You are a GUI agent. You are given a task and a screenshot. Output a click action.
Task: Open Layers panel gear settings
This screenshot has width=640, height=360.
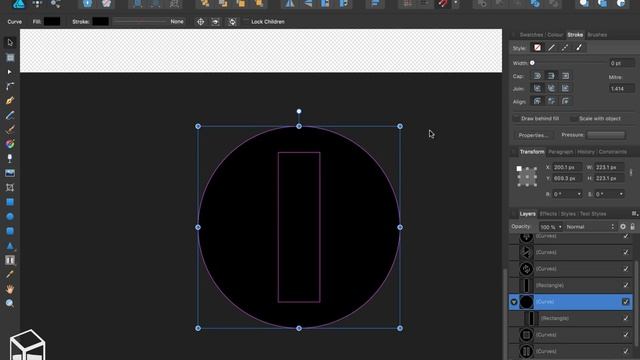[623, 227]
